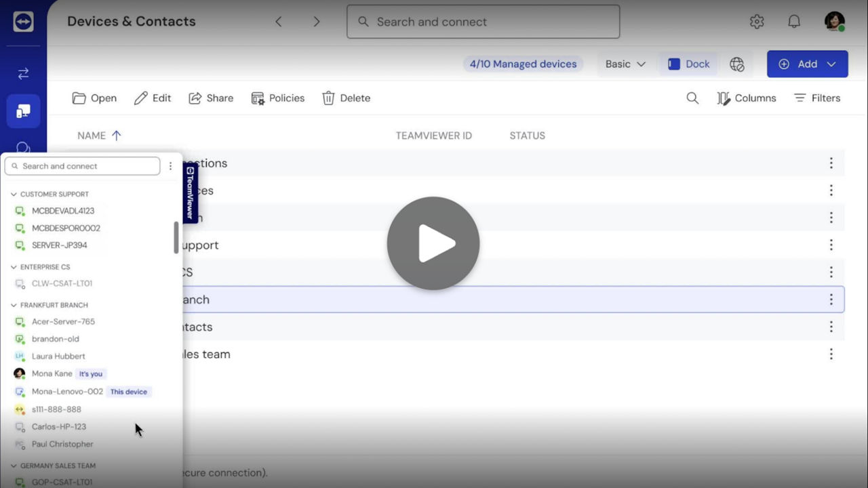
Task: Open more options for the first list row
Action: point(831,163)
